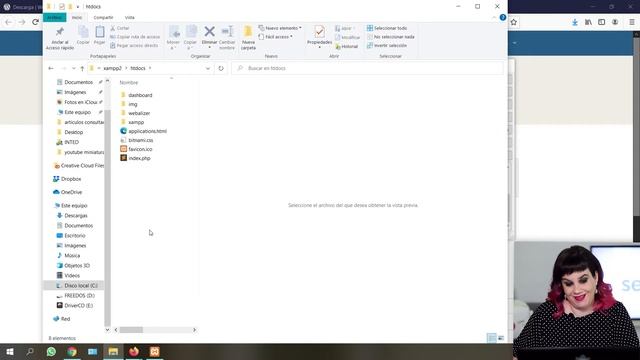Image resolution: width=640 pixels, height=360 pixels.
Task: Open Descargas under Este equipo
Action: [x=72, y=216]
